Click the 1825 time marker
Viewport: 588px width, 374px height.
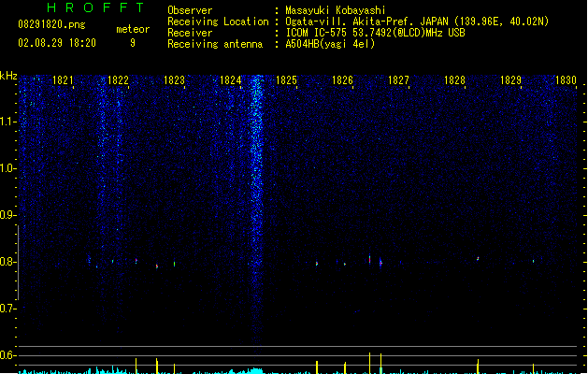click(286, 80)
